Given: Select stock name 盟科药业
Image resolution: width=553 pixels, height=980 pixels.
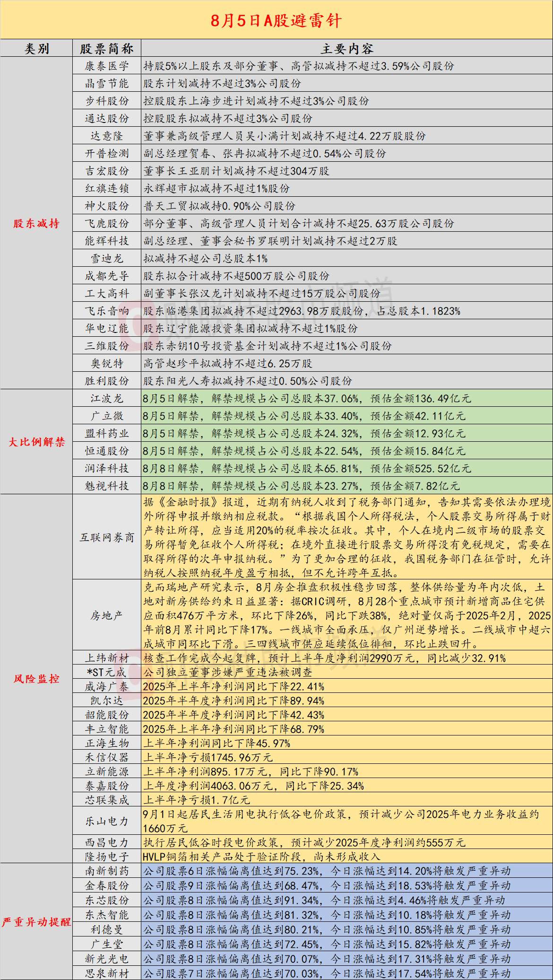Looking at the screenshot, I should [107, 433].
